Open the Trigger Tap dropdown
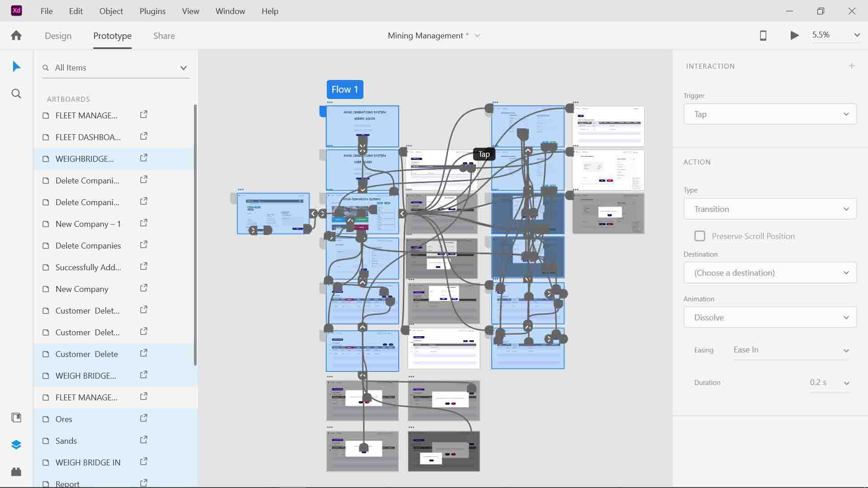The width and height of the screenshot is (868, 488). (x=770, y=114)
